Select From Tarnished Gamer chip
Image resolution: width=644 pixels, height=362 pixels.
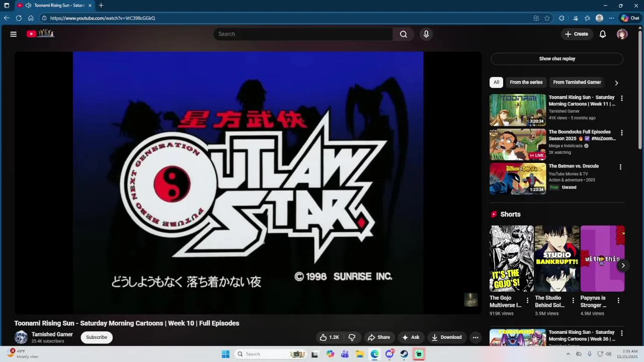pyautogui.click(x=577, y=82)
